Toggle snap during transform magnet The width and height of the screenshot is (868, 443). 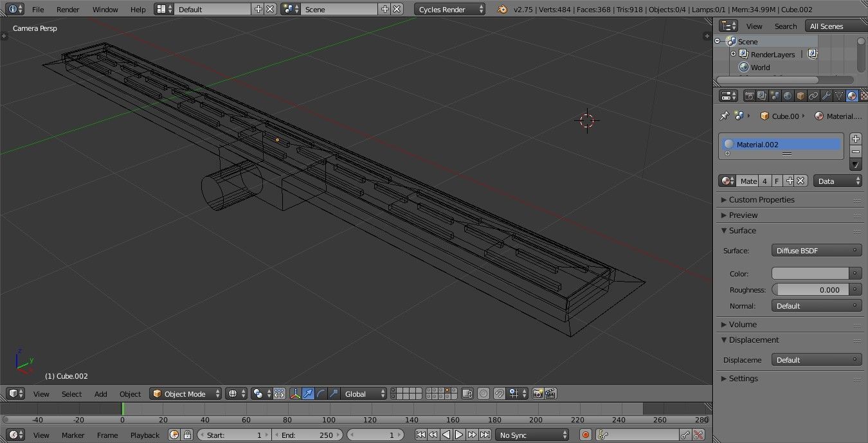499,393
